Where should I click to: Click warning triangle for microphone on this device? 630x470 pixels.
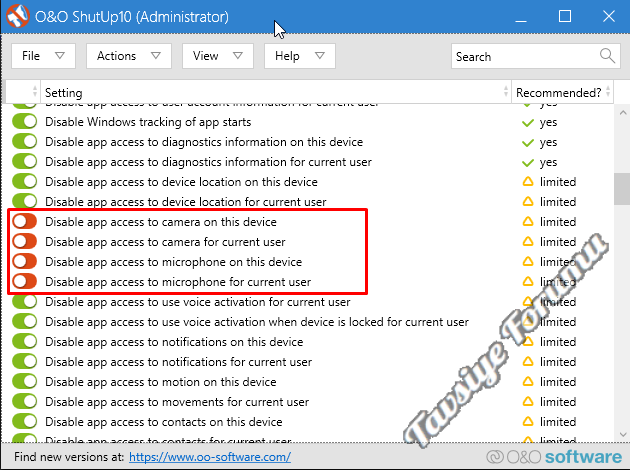tap(528, 262)
